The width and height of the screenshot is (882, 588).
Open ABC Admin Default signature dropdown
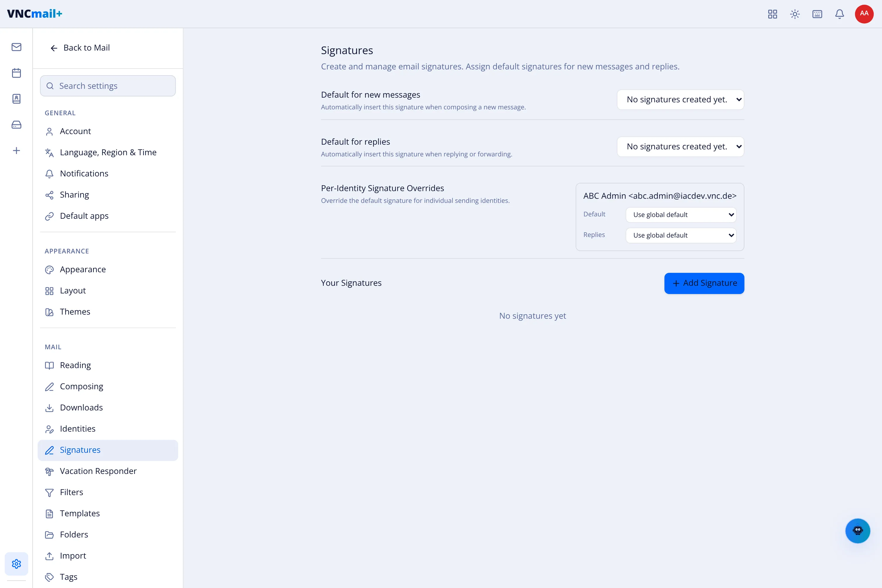pyautogui.click(x=681, y=215)
